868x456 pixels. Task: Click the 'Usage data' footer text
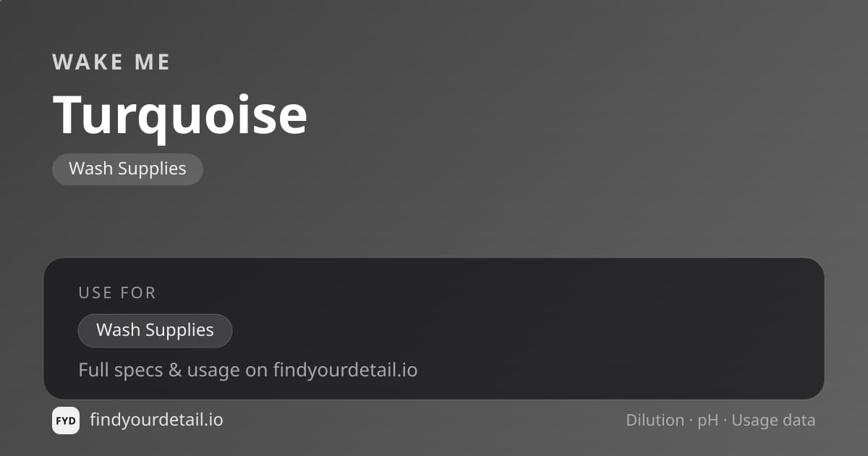[x=773, y=421]
